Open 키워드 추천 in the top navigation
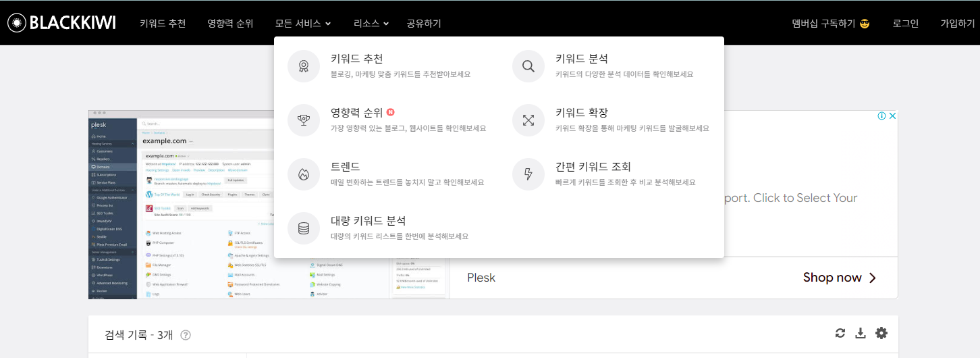The height and width of the screenshot is (358, 980). point(163,23)
